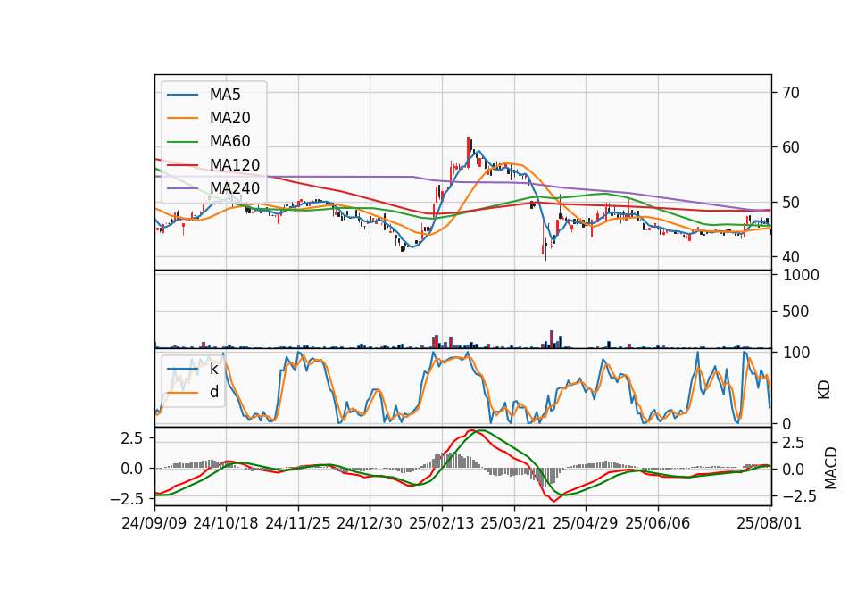Click the left MACD axis value −2.5
This screenshot has height=616, width=857.
click(126, 499)
